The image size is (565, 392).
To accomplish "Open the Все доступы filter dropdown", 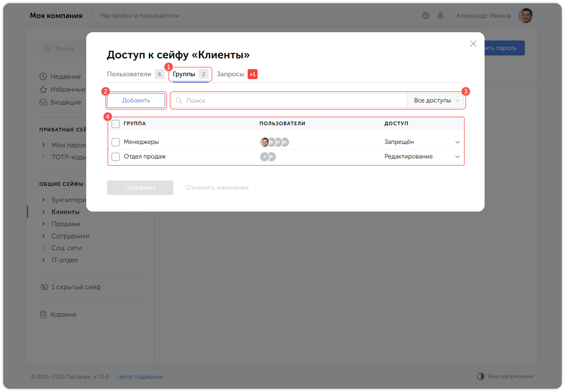I will coord(436,101).
